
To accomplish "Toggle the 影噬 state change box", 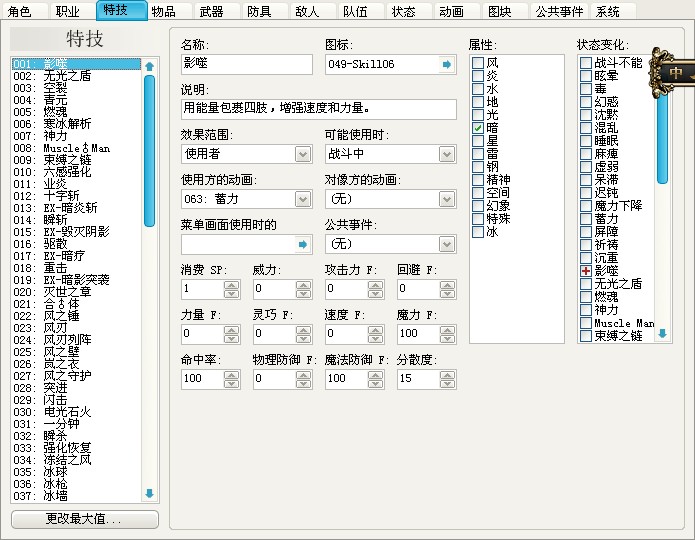I will pos(586,271).
